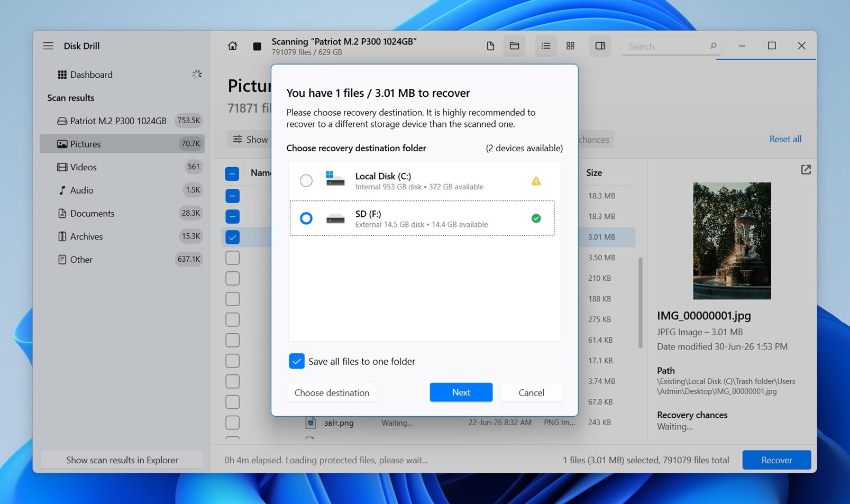Click the 3.74 MB size cell
850x504 pixels.
point(601,381)
